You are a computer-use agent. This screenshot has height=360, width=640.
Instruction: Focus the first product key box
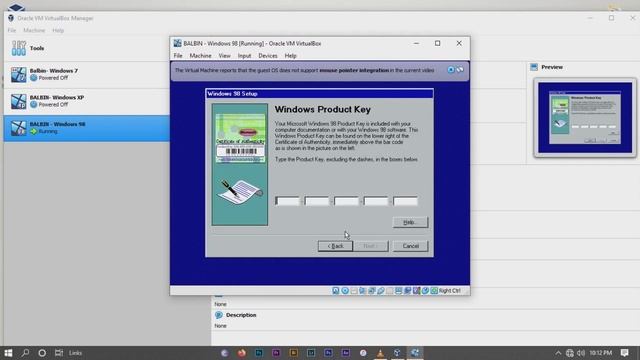click(287, 201)
